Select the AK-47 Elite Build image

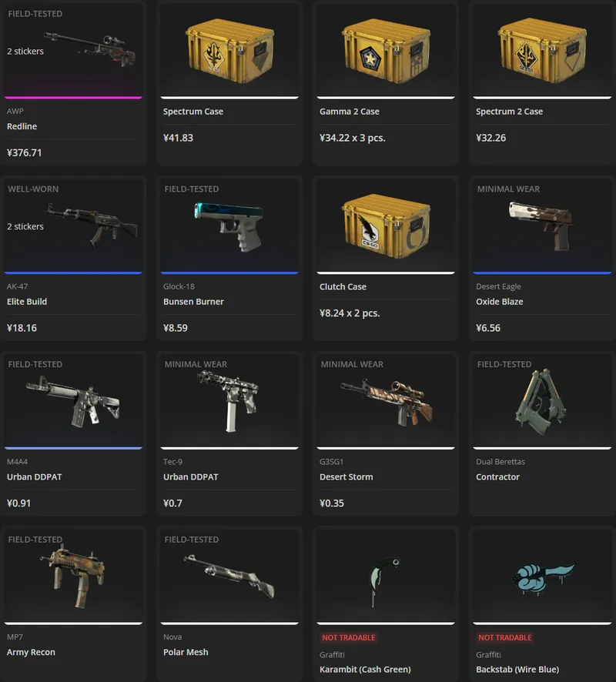[x=92, y=226]
